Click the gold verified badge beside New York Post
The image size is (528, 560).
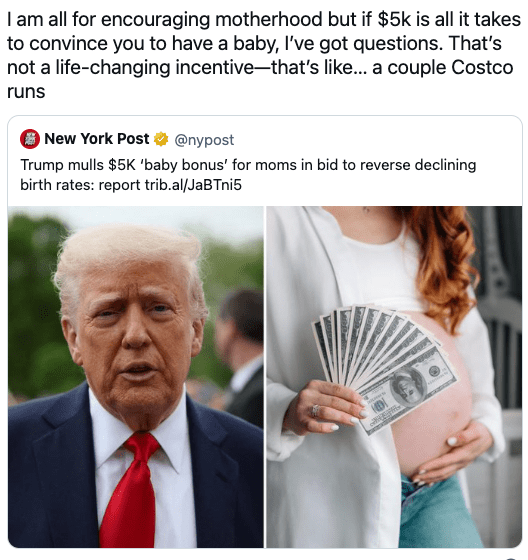[x=161, y=139]
